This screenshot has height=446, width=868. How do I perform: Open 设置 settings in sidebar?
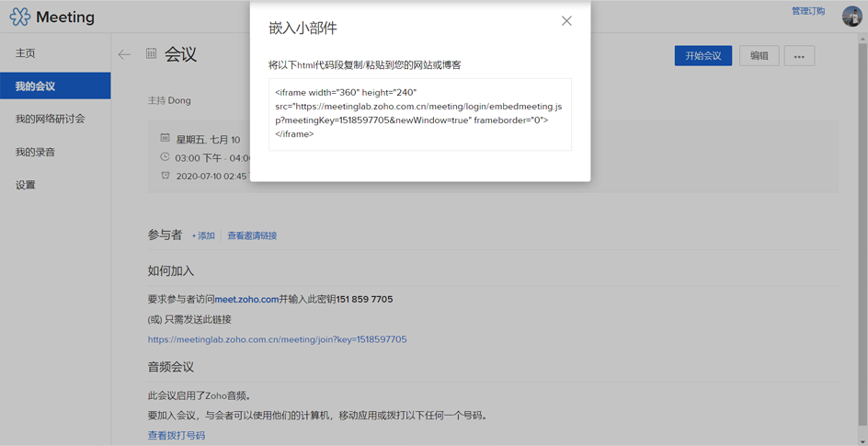click(26, 185)
